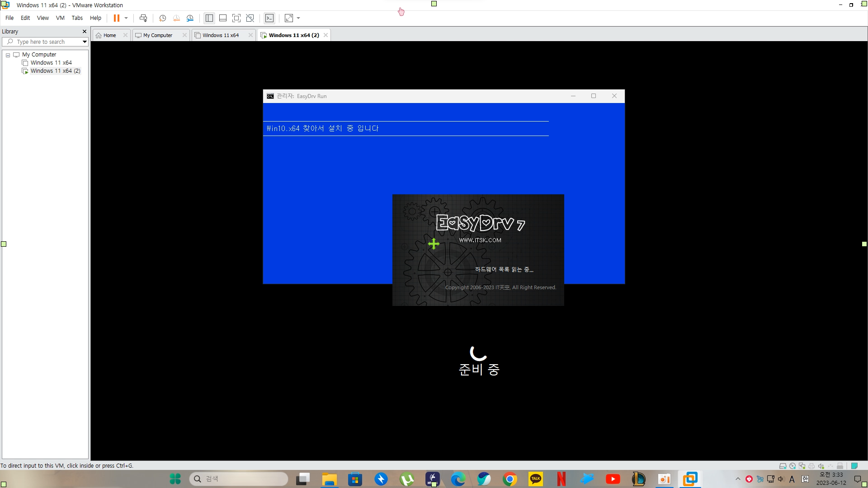Viewport: 868px width, 488px height.
Task: Open uTorrent from taskbar
Action: [407, 479]
